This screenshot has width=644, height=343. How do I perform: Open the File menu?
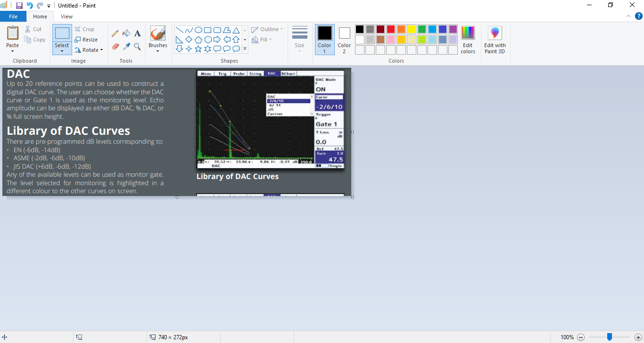(x=13, y=16)
